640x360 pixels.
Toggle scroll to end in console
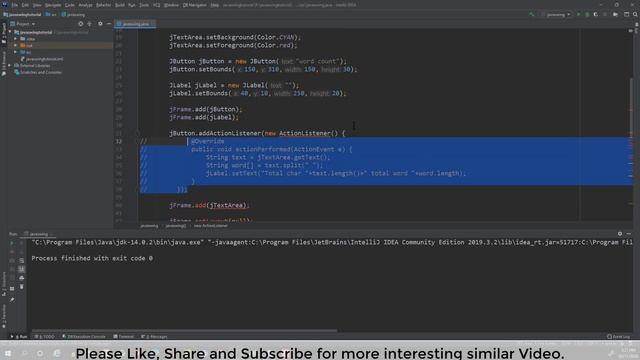click(22, 269)
